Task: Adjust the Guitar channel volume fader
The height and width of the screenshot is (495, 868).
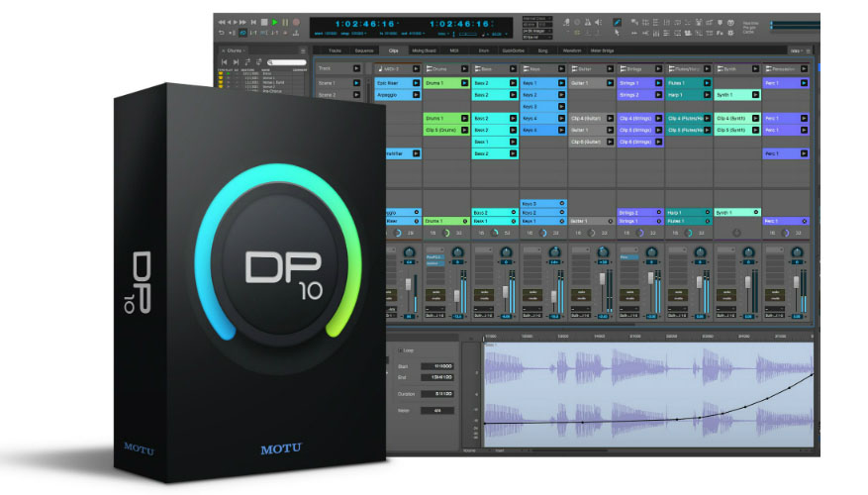Action: click(603, 279)
